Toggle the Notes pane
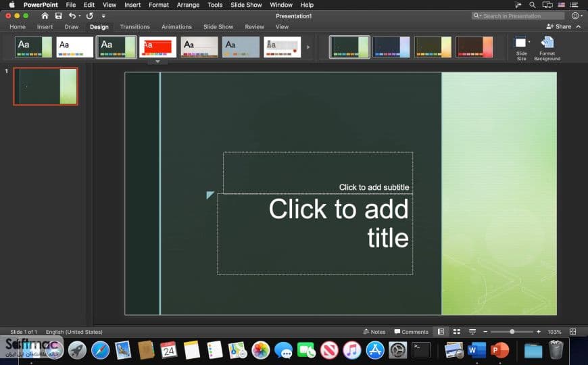This screenshot has width=588, height=365. tap(374, 332)
